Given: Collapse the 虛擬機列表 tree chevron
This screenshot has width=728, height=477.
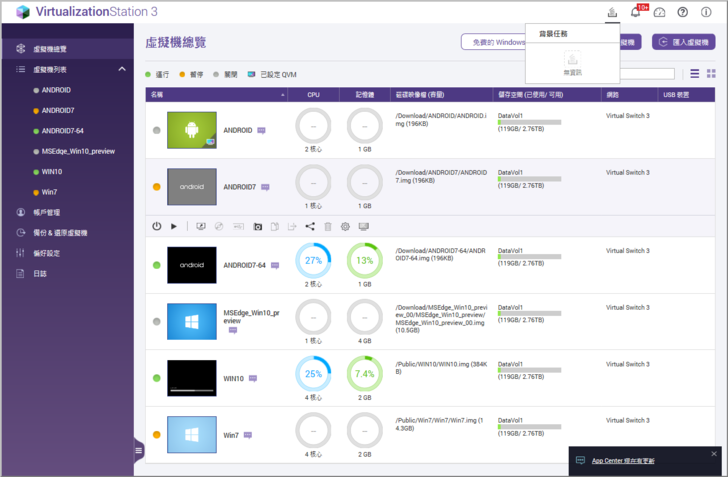Looking at the screenshot, I should (122, 69).
